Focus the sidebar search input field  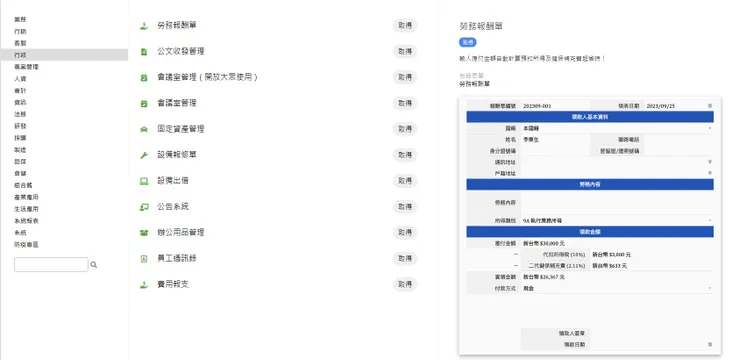[51, 264]
